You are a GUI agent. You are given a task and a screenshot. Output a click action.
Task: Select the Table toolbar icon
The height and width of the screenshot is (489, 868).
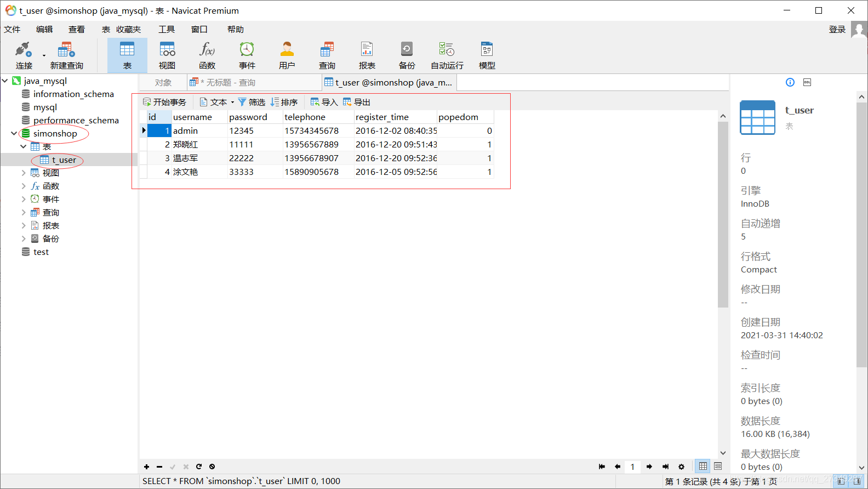(x=127, y=55)
